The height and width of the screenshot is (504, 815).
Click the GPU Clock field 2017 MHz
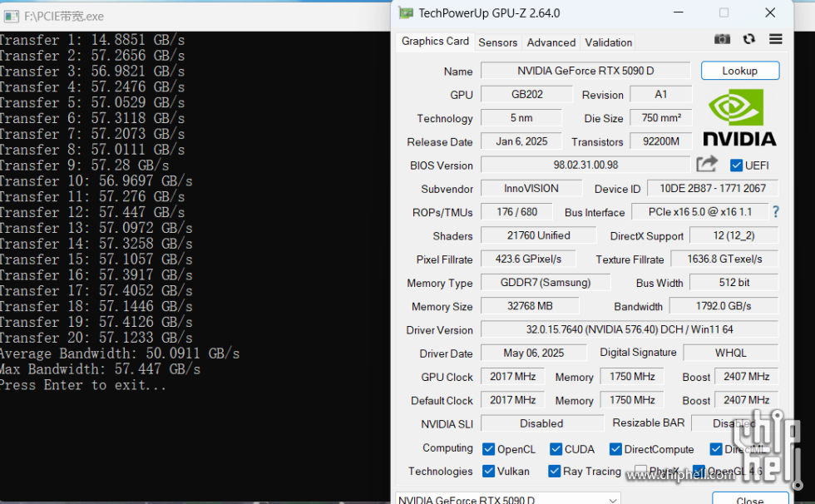click(x=512, y=377)
